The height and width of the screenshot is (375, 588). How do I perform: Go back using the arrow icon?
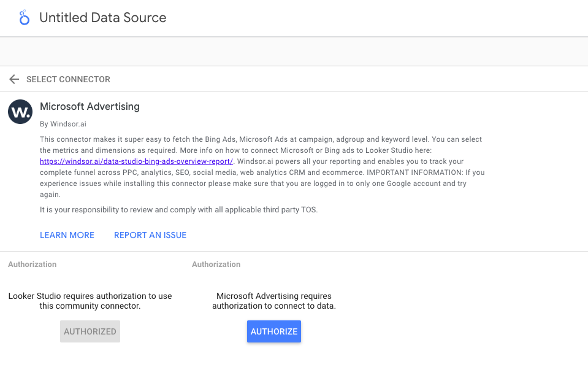tap(14, 79)
